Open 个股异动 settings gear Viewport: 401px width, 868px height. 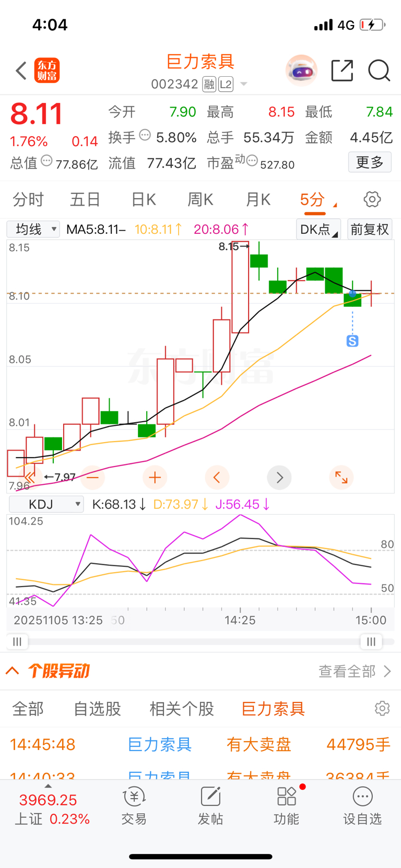click(x=382, y=708)
